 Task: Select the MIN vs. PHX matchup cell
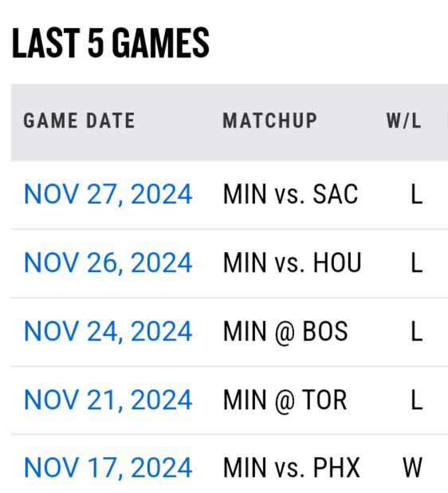[x=291, y=467]
